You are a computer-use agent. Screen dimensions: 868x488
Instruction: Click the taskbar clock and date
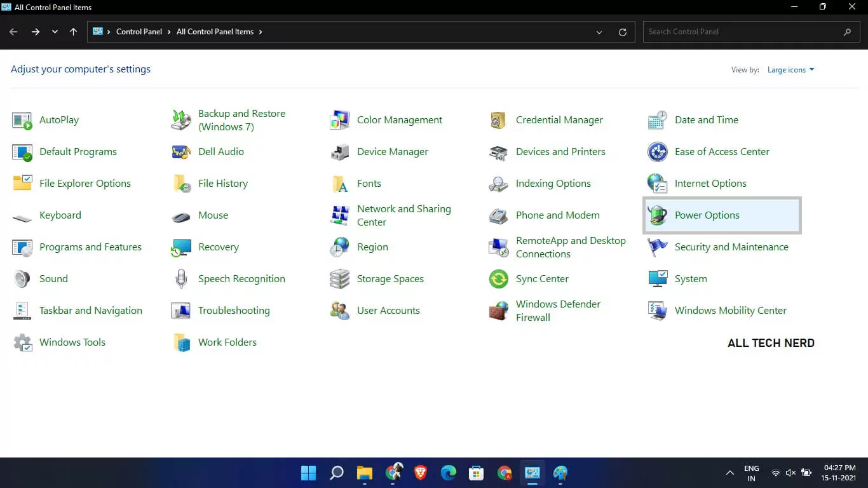839,473
